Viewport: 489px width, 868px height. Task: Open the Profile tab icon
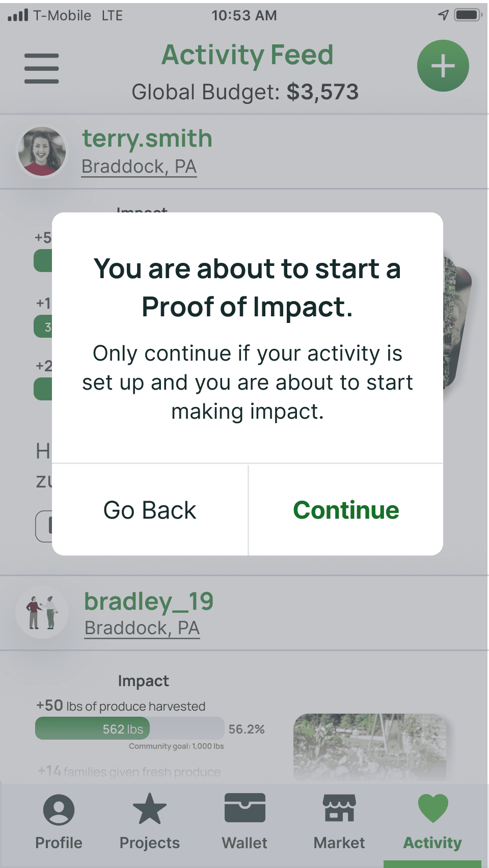tap(59, 809)
